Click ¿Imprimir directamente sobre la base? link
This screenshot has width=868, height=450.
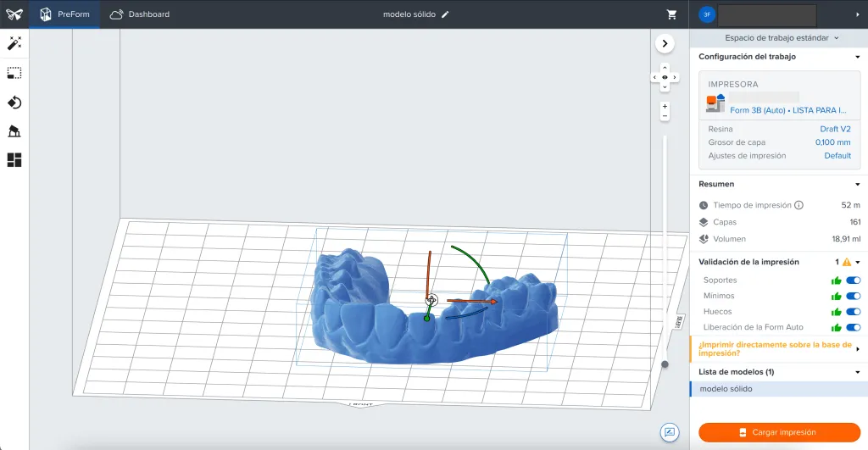[x=775, y=348]
